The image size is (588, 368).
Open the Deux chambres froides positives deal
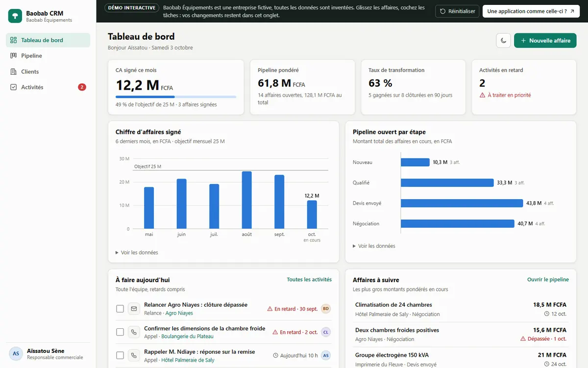tap(461, 334)
